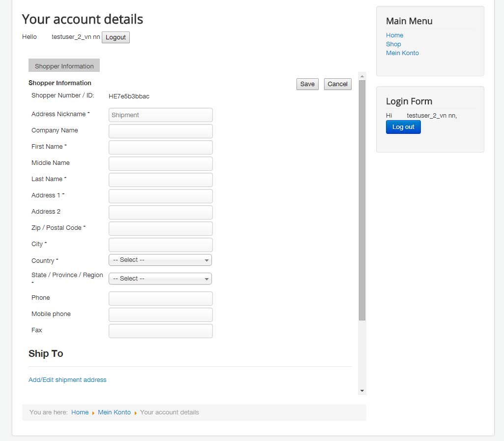Screen dimensions: 504x441
Task: Open the State / Province / Region dropdown
Action: click(160, 279)
